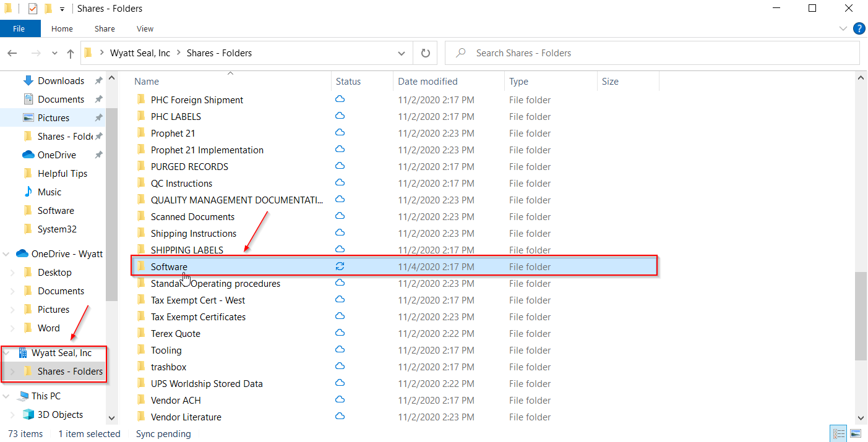Image resolution: width=868 pixels, height=442 pixels.
Task: Click the OneDrive - Wyatt cloud icon
Action: pyautogui.click(x=22, y=253)
